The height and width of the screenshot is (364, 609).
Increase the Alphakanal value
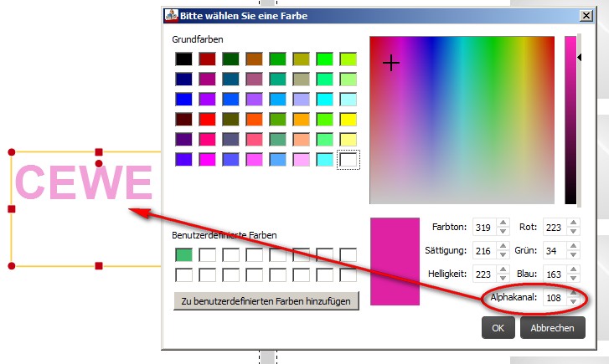tap(573, 293)
